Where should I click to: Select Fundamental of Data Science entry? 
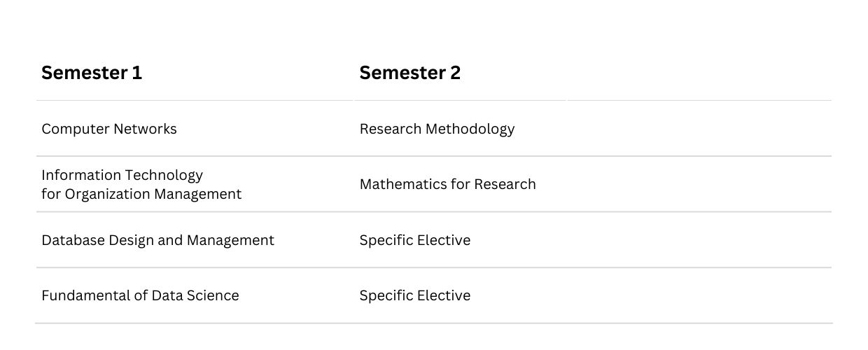[x=140, y=295]
